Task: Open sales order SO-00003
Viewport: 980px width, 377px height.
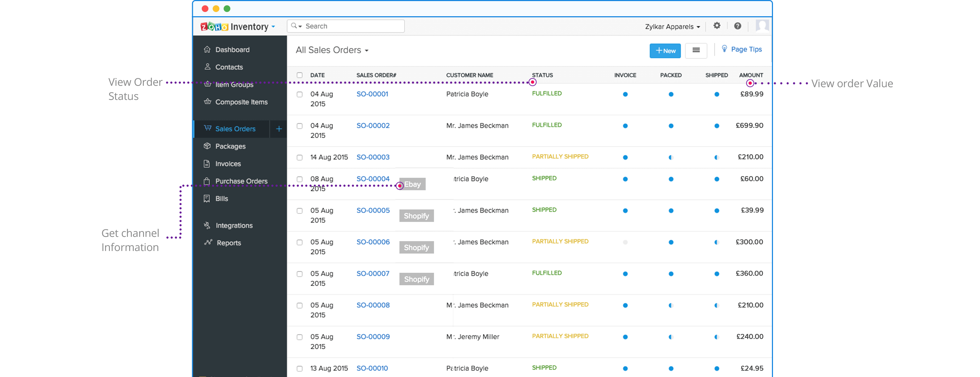Action: point(373,157)
